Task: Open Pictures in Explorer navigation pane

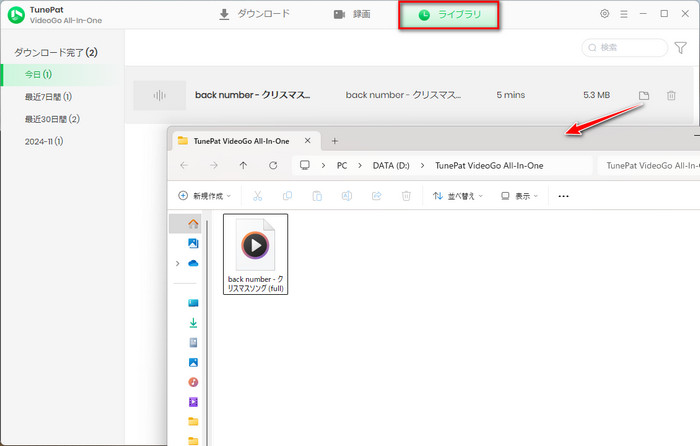Action: pyautogui.click(x=193, y=363)
